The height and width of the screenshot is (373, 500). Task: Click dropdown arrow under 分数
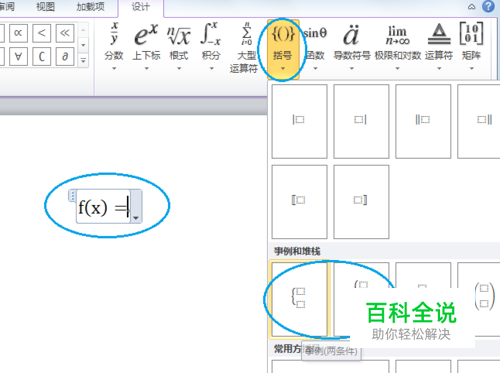pyautogui.click(x=114, y=68)
